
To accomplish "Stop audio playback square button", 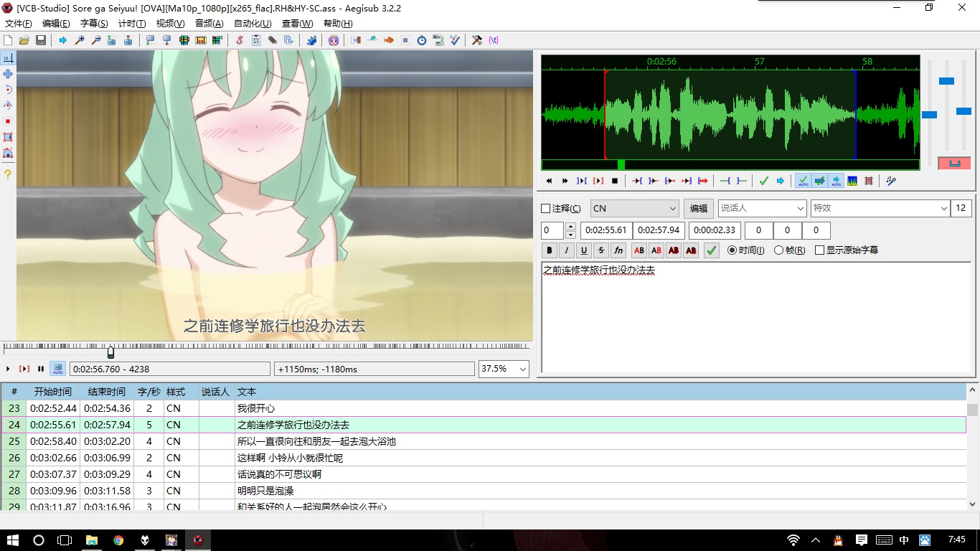I will click(x=615, y=181).
